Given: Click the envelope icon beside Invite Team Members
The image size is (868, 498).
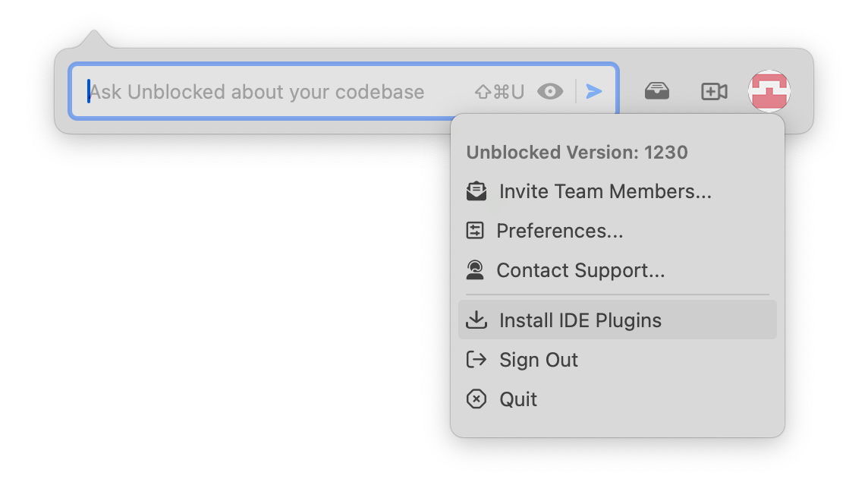Looking at the screenshot, I should (x=476, y=191).
